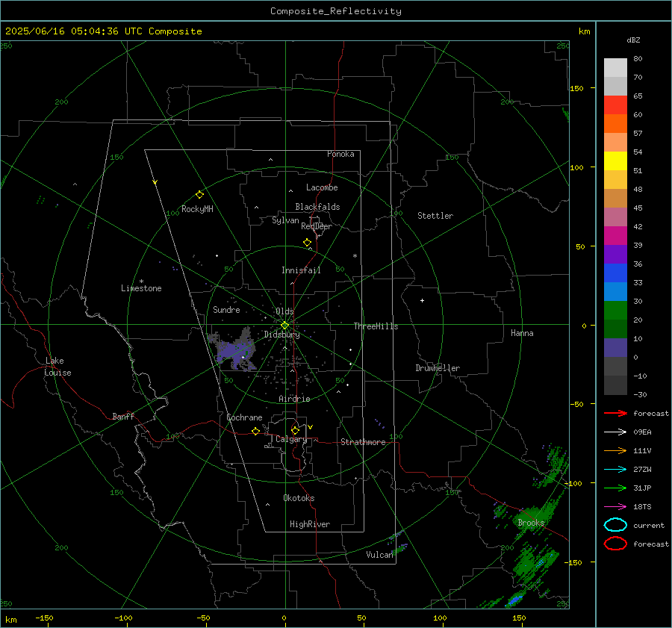The width and height of the screenshot is (672, 628).
Task: Click the Airdrie map label
Action: pyautogui.click(x=294, y=399)
